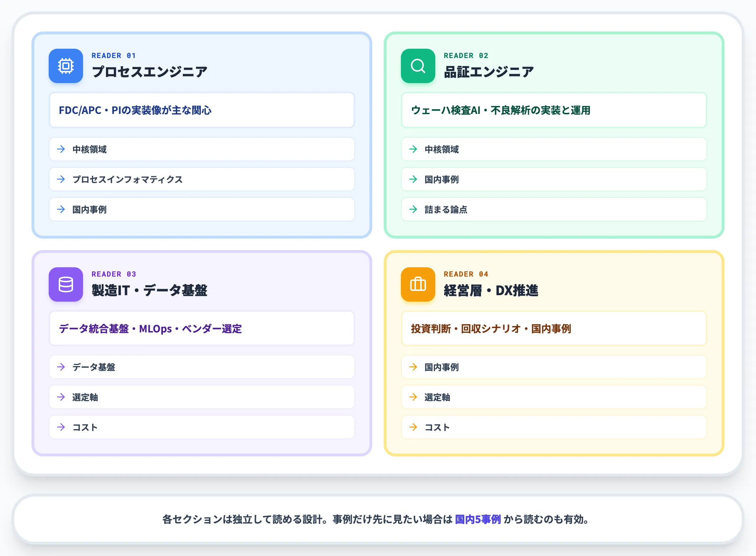Click the blue chip icon for プロセスエンジニア

point(66,66)
